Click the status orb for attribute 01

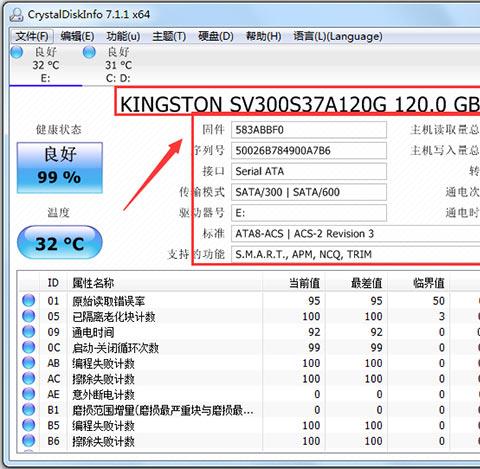pyautogui.click(x=29, y=300)
